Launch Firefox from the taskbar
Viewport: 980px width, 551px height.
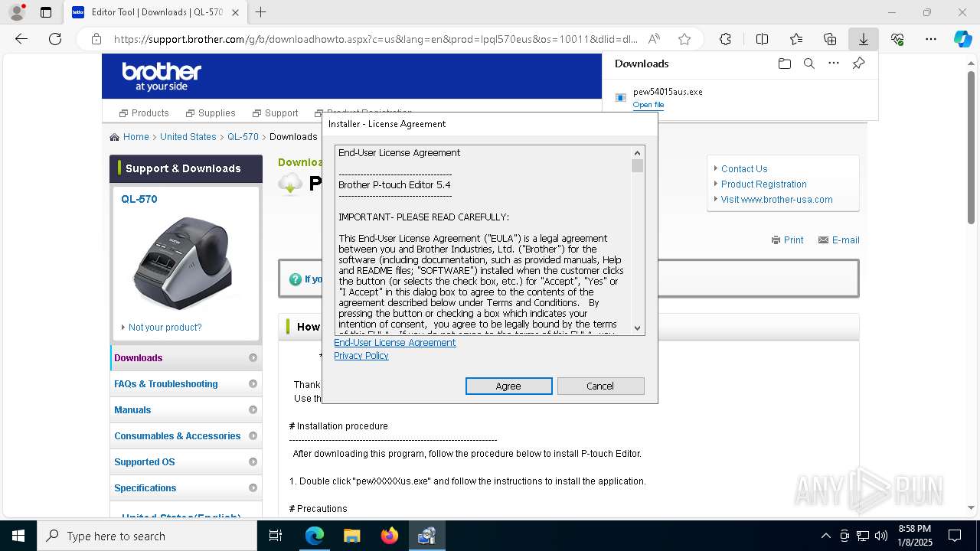(389, 536)
